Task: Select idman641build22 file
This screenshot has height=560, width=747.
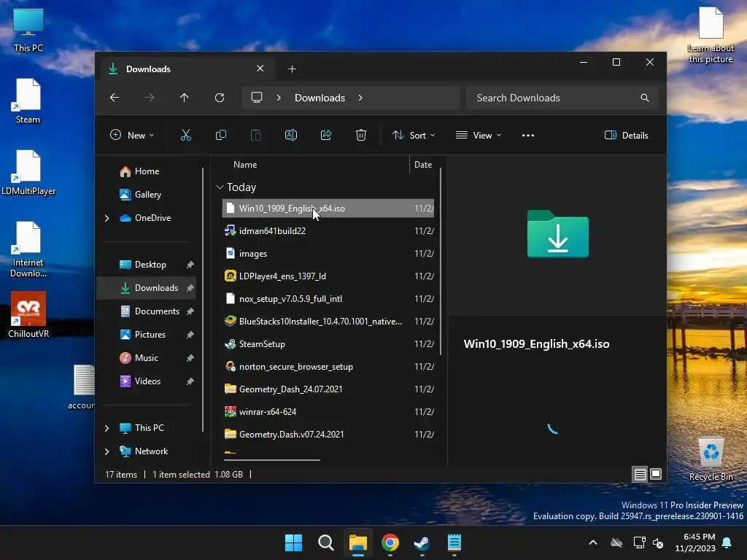Action: pyautogui.click(x=328, y=231)
